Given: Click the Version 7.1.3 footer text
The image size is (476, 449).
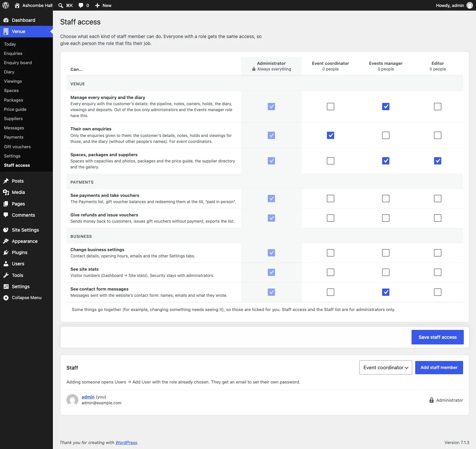Looking at the screenshot, I should tap(457, 442).
